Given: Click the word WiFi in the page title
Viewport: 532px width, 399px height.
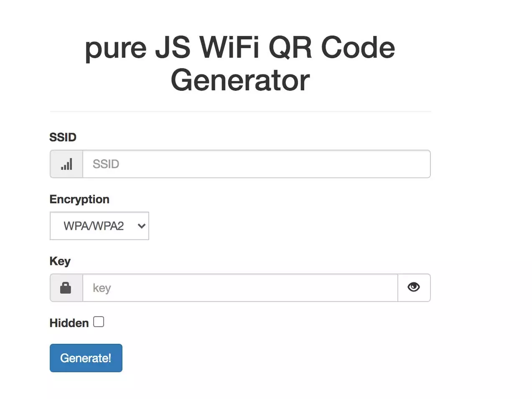Looking at the screenshot, I should (229, 47).
